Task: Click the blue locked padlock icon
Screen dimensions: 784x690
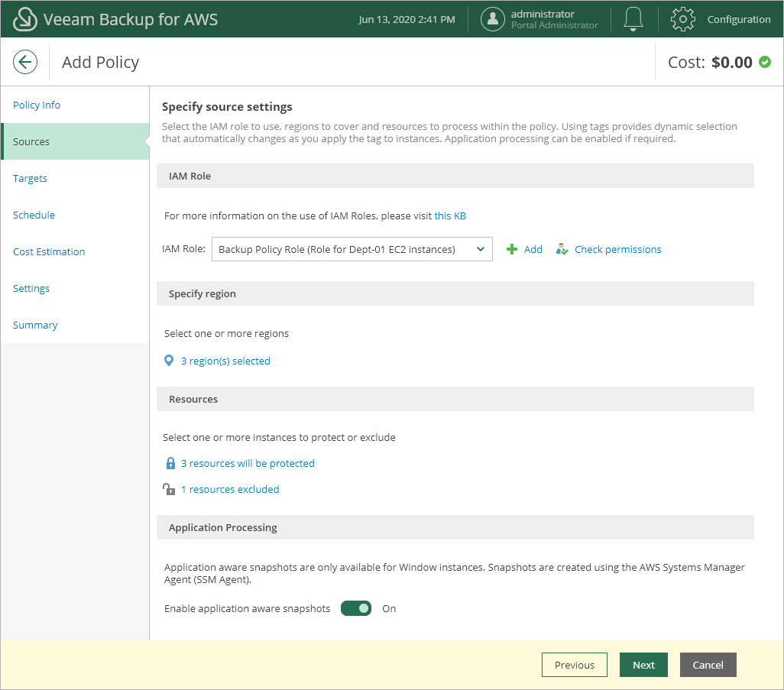Action: click(x=170, y=463)
